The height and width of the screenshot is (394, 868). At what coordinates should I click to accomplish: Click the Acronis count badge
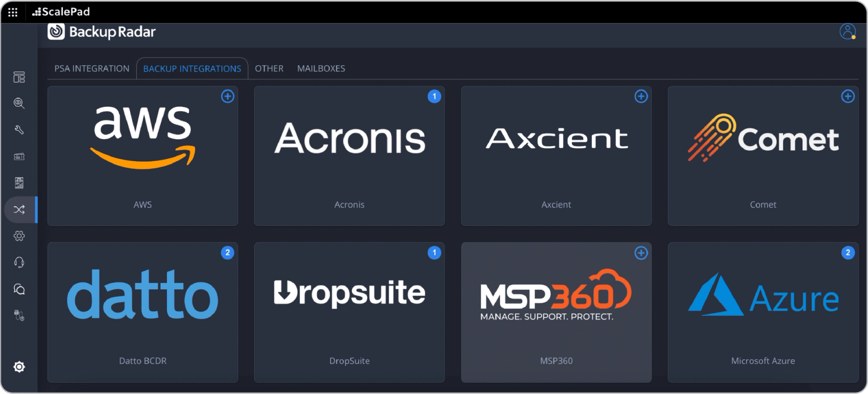[x=435, y=96]
